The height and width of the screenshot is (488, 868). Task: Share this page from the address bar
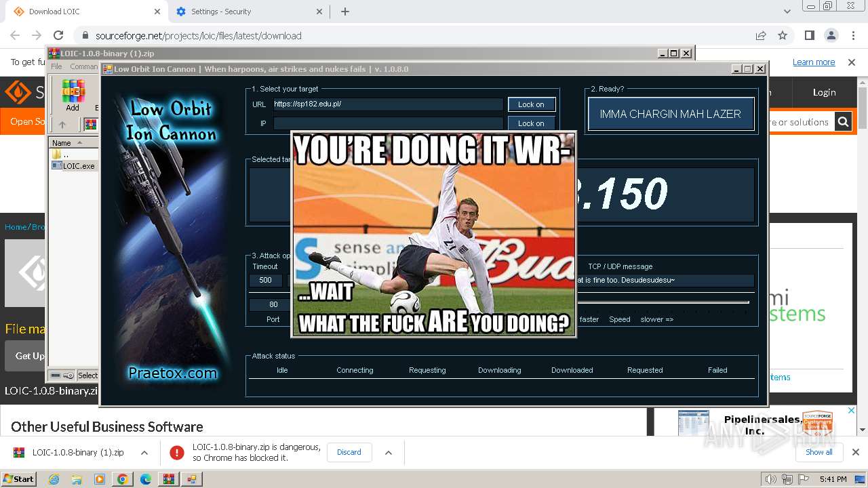[x=761, y=35]
